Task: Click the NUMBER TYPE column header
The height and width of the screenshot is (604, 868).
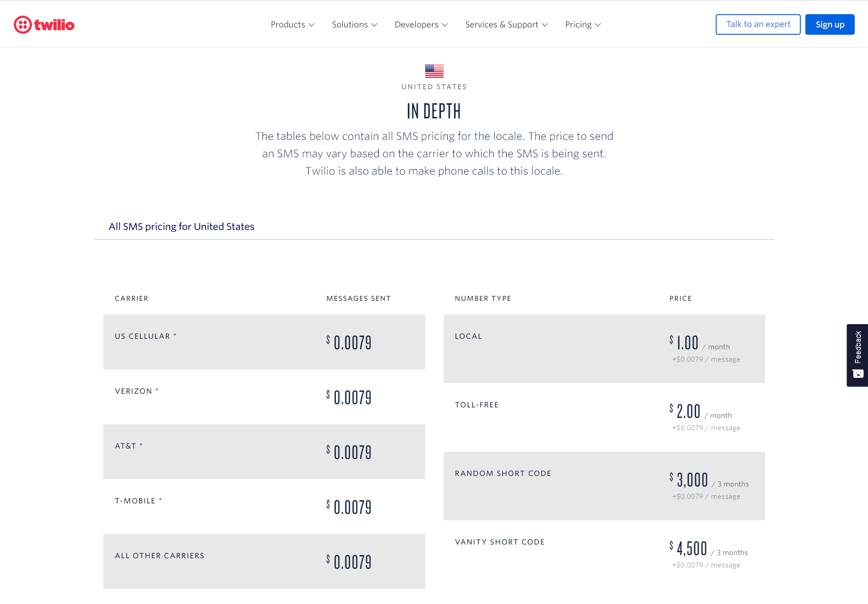Action: coord(483,298)
